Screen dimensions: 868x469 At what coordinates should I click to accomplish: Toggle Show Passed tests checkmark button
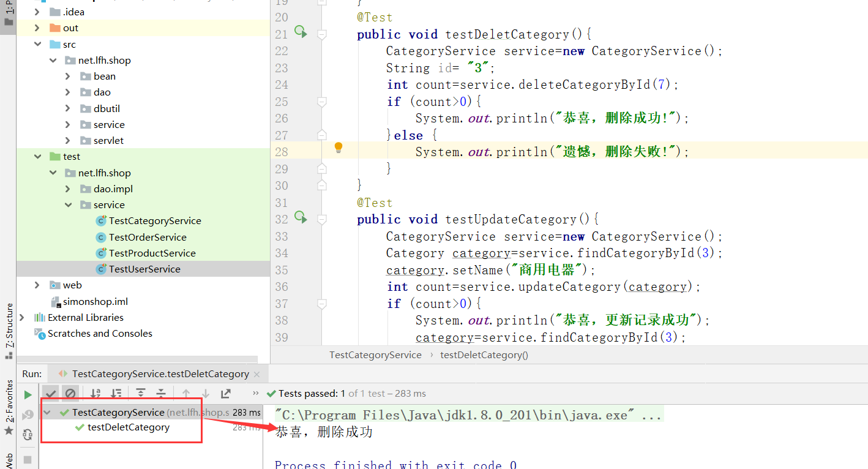tap(51, 394)
